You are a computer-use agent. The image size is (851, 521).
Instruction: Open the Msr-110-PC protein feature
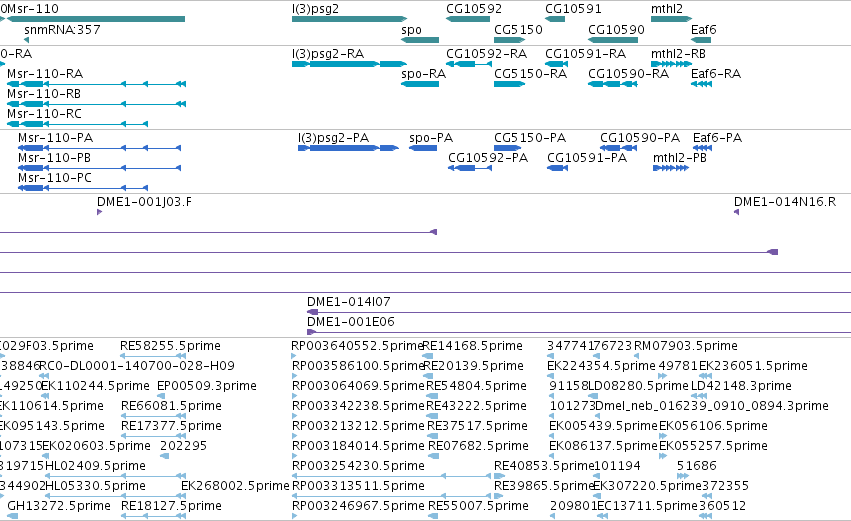pos(83,188)
